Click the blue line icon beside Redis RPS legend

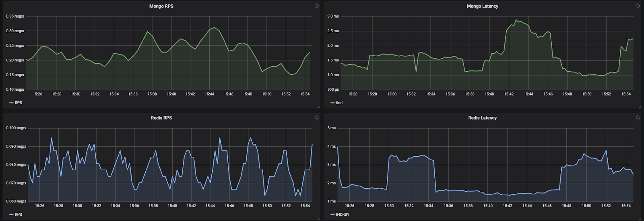(11, 215)
